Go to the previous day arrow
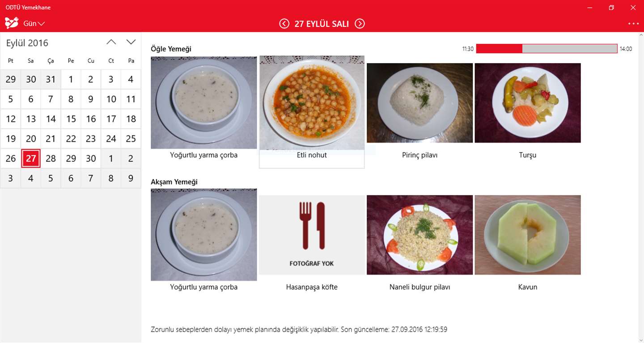The image size is (644, 343). click(284, 24)
